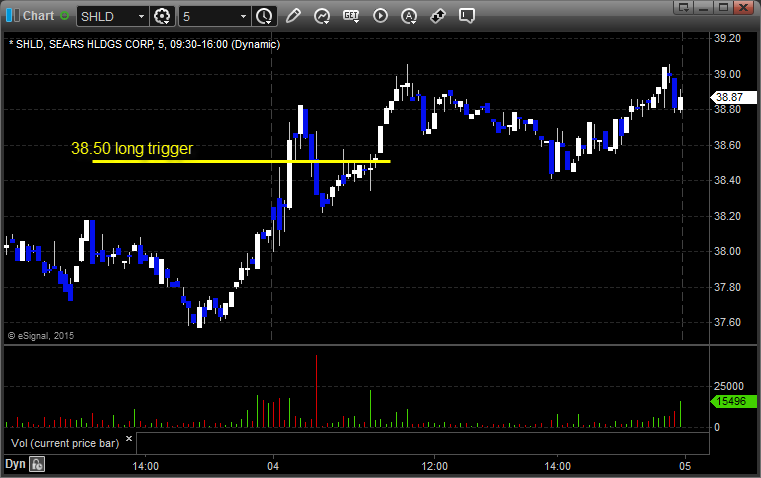Click the 04 date marker on time axis
The width and height of the screenshot is (761, 478).
click(273, 466)
